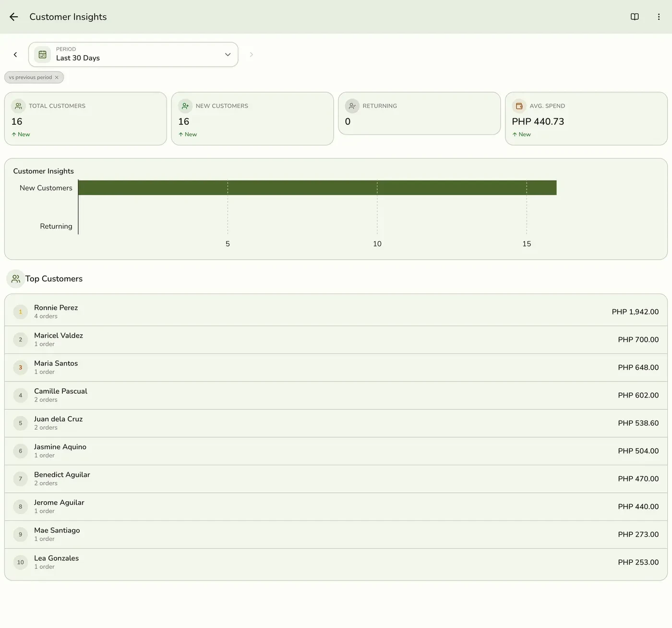672x628 pixels.
Task: Click the PHP 1,942.00 amount
Action: pyautogui.click(x=635, y=312)
